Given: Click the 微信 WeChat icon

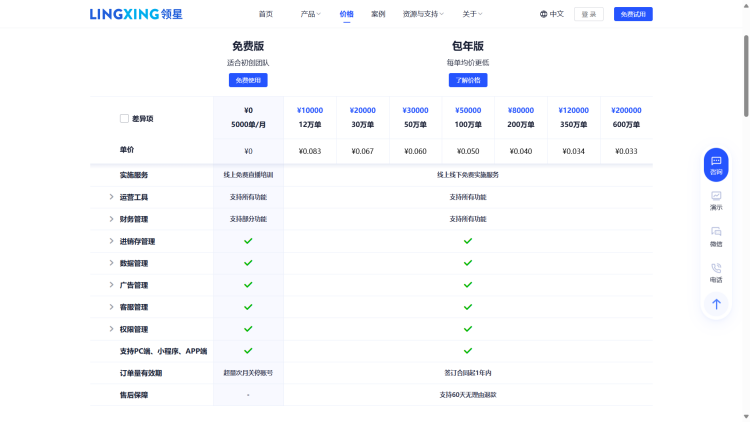Looking at the screenshot, I should 716,232.
